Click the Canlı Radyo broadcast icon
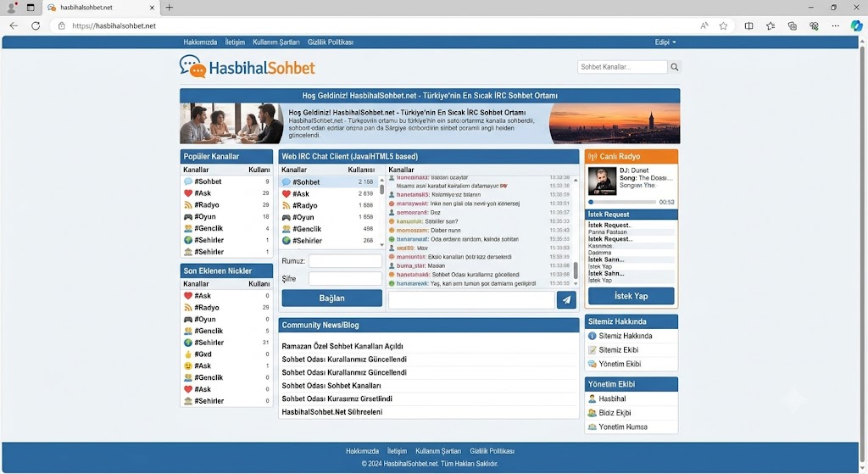This screenshot has height=474, width=868. tap(593, 157)
